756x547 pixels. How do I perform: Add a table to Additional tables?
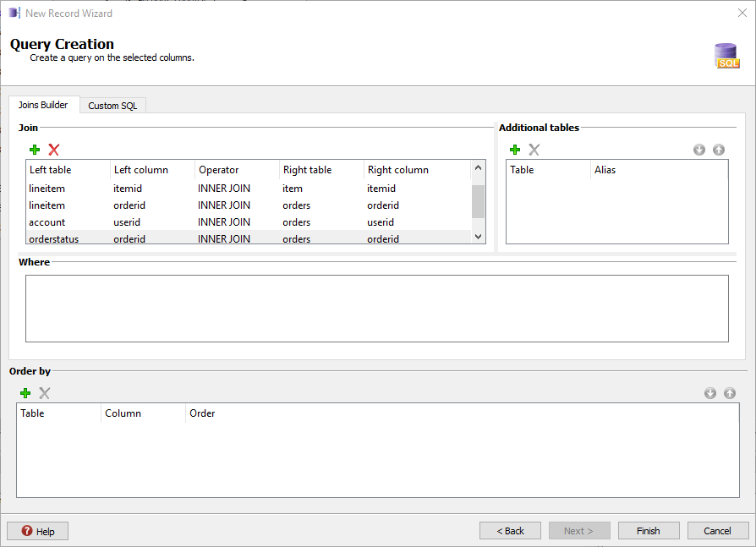(x=515, y=150)
